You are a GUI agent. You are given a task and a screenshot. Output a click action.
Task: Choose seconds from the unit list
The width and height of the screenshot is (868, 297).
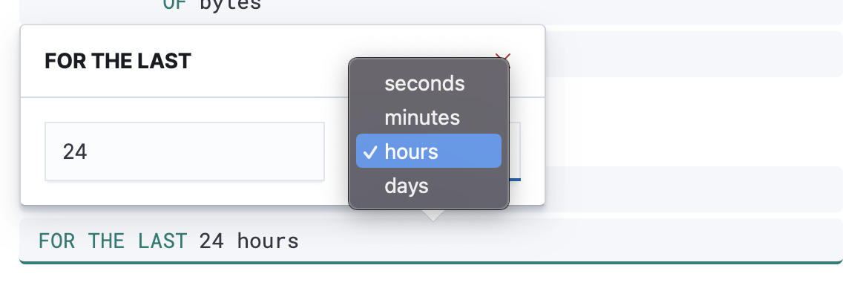(x=424, y=84)
